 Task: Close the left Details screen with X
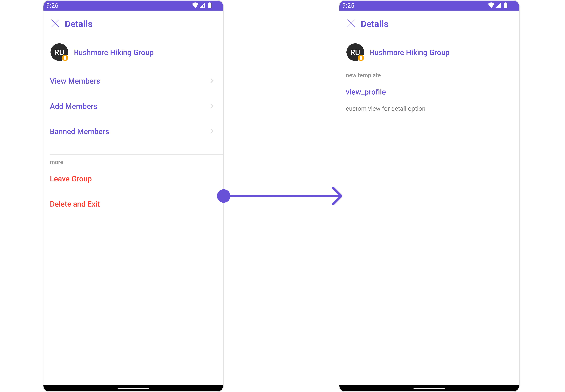[55, 24]
